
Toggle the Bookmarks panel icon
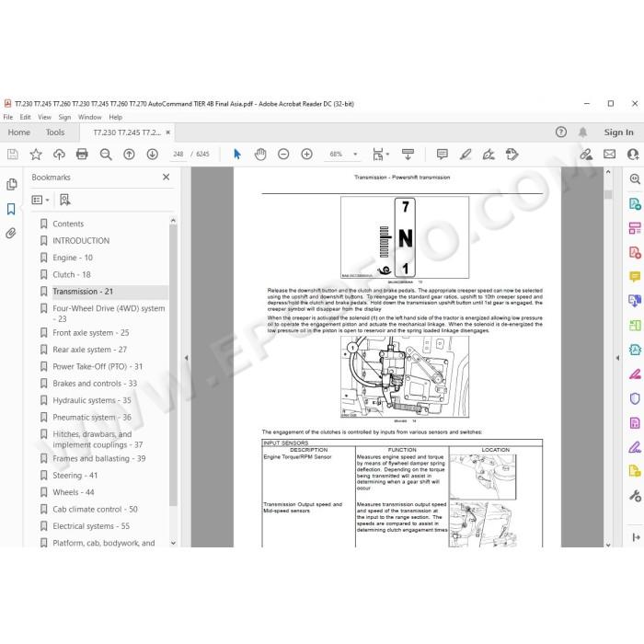coord(11,209)
